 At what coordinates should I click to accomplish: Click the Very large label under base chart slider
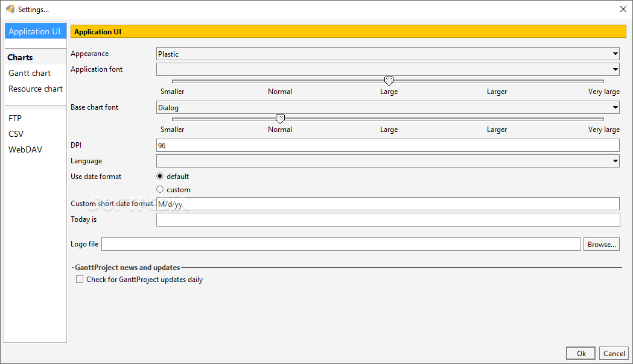(x=603, y=130)
